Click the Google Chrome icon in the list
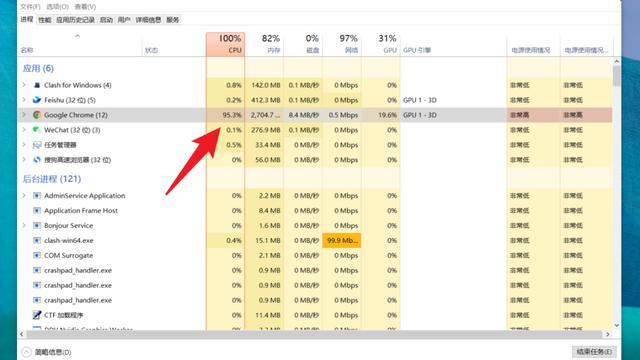This screenshot has height=360, width=640. (x=37, y=115)
